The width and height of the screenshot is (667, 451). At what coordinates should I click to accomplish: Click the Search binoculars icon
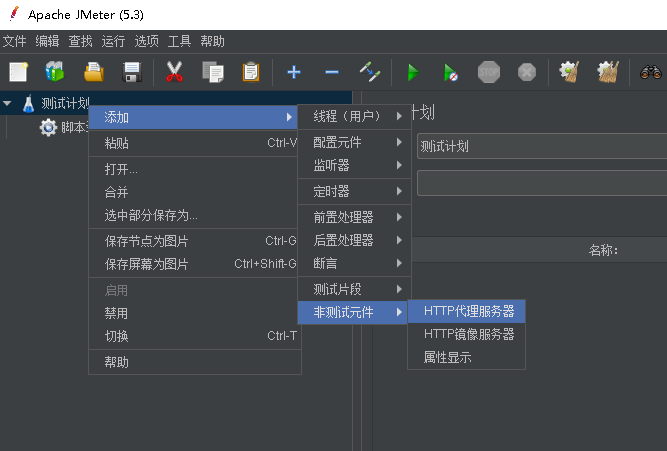(x=650, y=72)
